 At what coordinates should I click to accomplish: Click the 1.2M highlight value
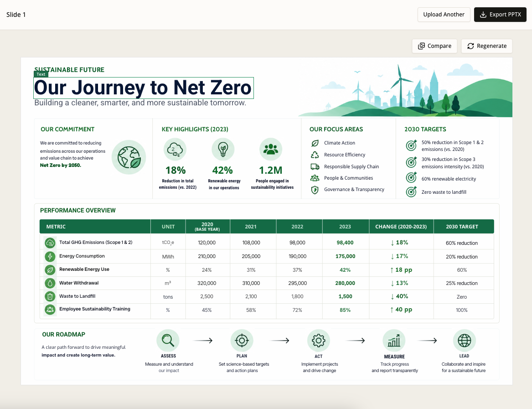(271, 170)
